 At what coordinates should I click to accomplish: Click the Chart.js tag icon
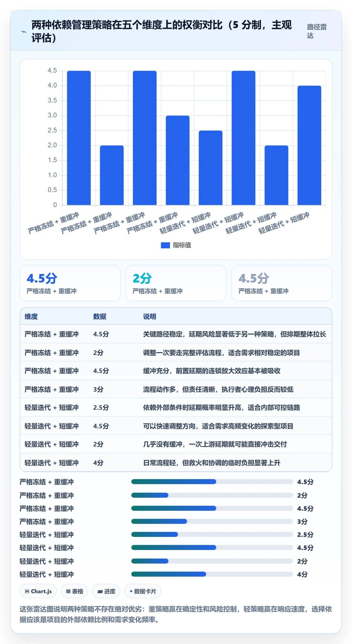[x=27, y=591]
